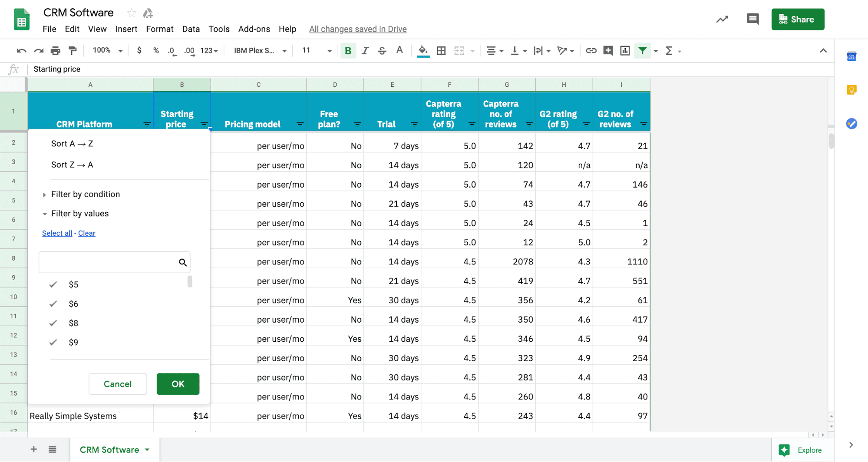The height and width of the screenshot is (462, 868).
Task: Click the Clear link in filter
Action: 86,233
